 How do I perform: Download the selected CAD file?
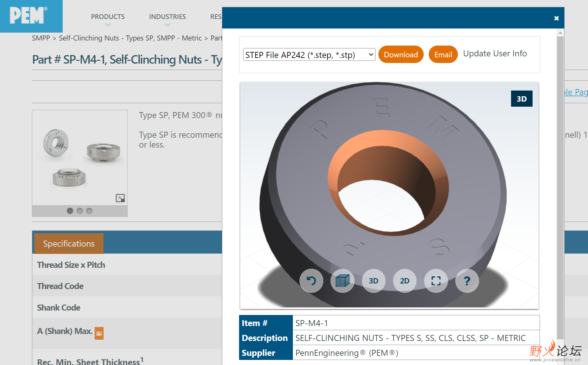(x=401, y=54)
